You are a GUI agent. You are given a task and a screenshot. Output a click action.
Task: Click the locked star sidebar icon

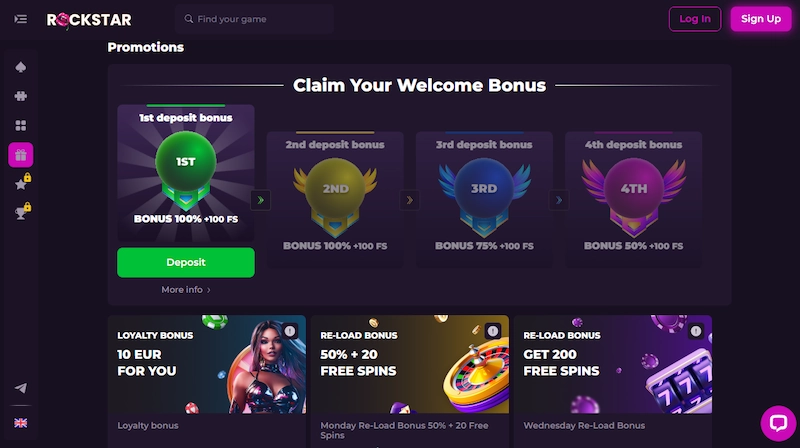click(21, 184)
